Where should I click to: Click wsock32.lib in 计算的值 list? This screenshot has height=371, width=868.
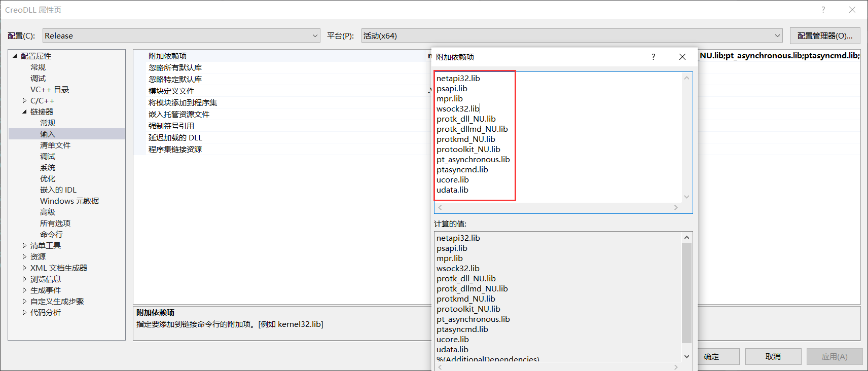pyautogui.click(x=458, y=268)
